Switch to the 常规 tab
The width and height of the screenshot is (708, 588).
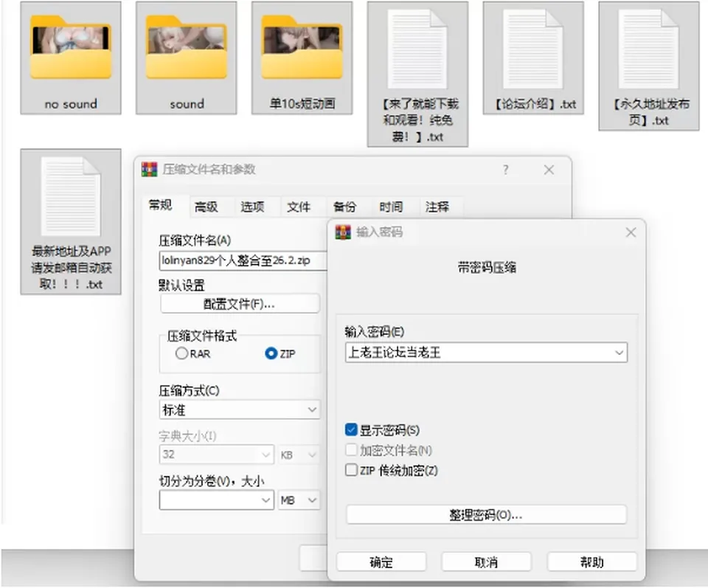pos(161,206)
